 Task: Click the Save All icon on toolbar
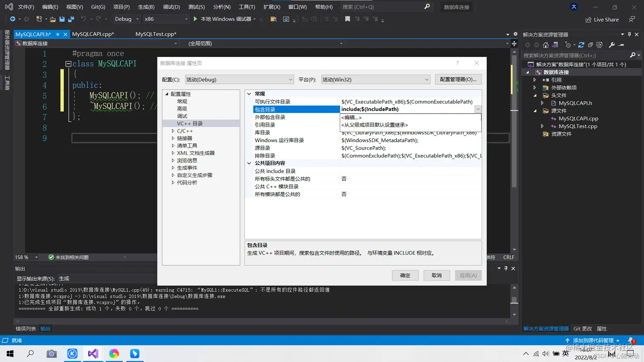tap(71, 19)
